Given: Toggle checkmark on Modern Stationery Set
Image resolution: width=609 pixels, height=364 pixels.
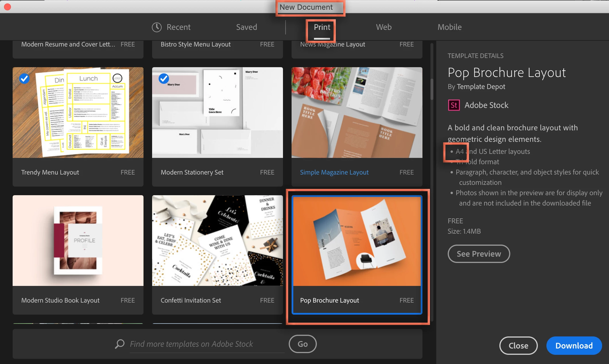Looking at the screenshot, I should (x=164, y=78).
